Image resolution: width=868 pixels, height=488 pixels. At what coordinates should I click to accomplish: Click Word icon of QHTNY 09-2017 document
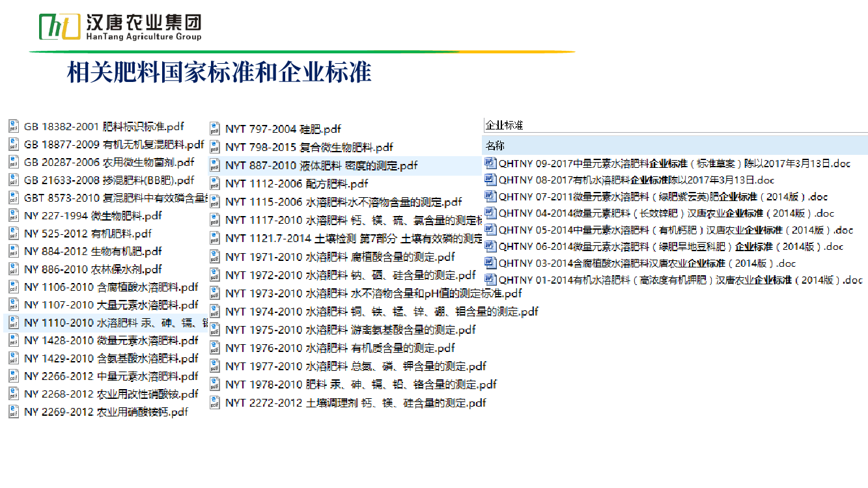point(490,163)
